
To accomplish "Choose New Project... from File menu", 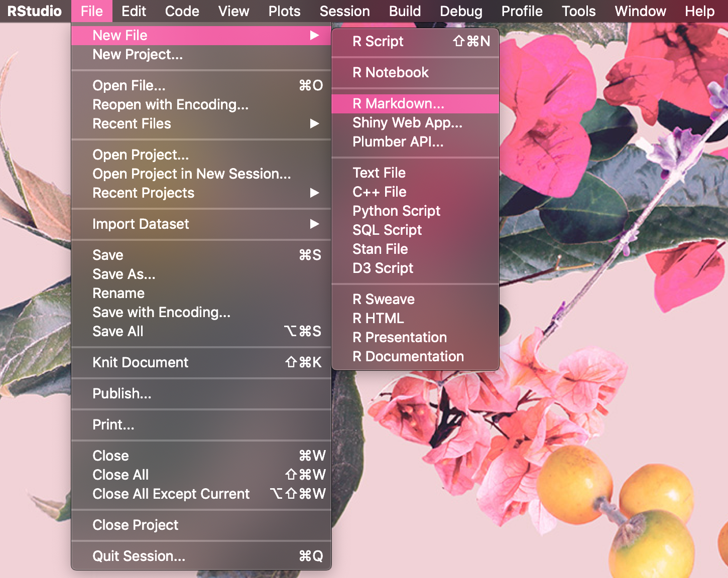I will click(x=201, y=54).
